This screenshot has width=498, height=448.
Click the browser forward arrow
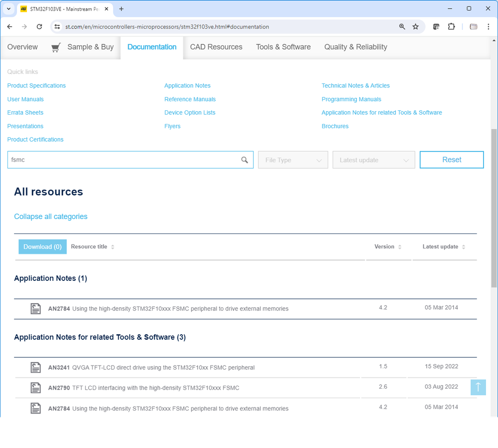point(24,27)
